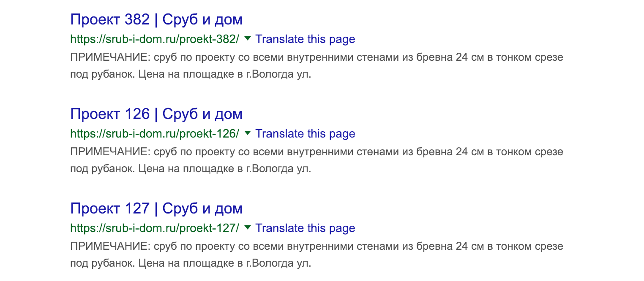
Task: Open the Проект 127 search result title
Action: (156, 208)
